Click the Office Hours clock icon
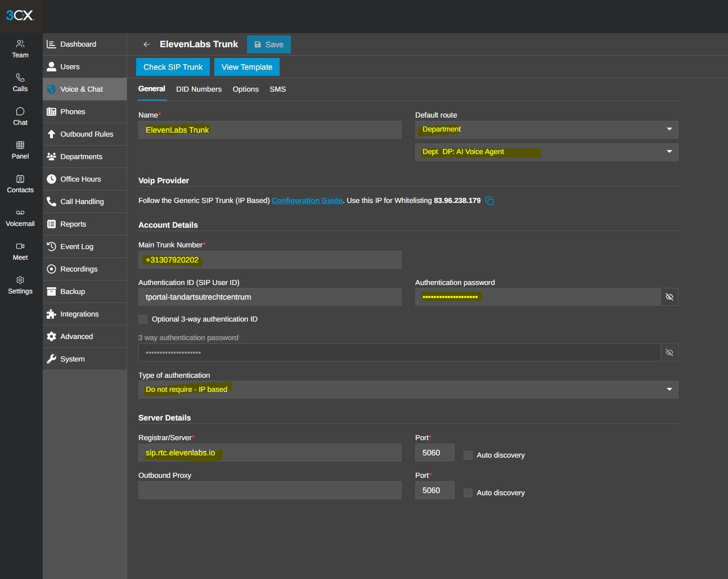This screenshot has width=728, height=579. (51, 179)
